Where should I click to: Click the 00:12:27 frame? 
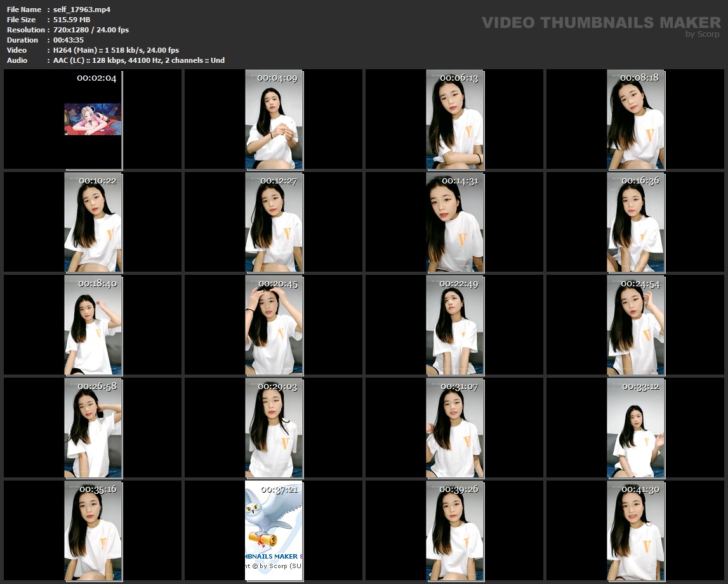point(274,222)
